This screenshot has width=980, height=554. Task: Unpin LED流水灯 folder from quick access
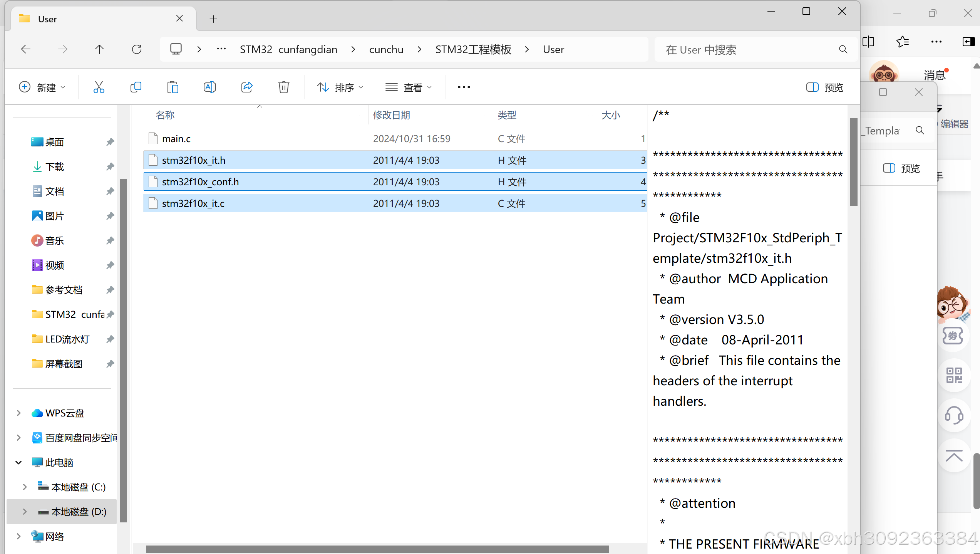(110, 339)
